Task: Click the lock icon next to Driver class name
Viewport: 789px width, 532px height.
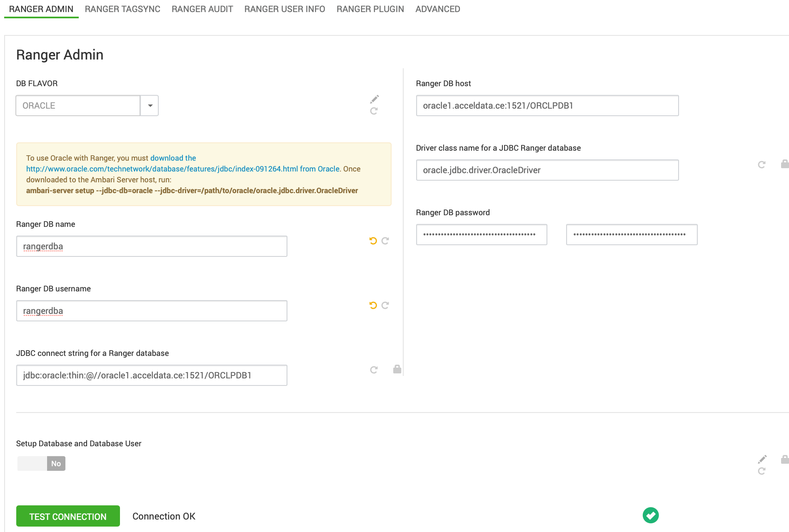Action: tap(784, 164)
